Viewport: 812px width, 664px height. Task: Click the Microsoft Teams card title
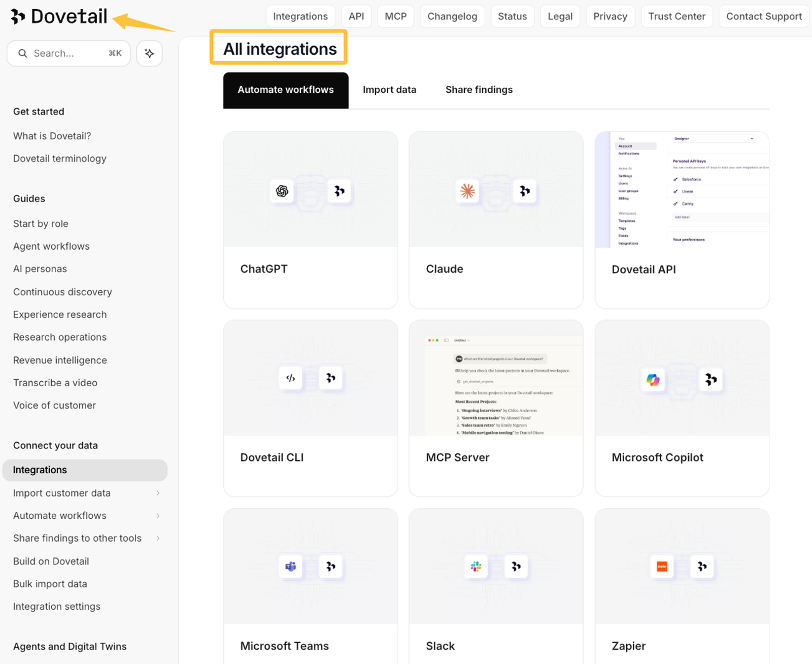point(284,646)
